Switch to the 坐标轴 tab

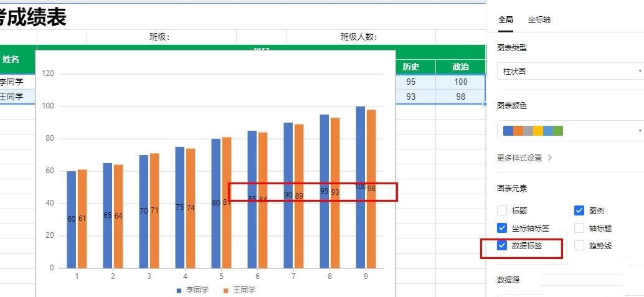pos(539,19)
